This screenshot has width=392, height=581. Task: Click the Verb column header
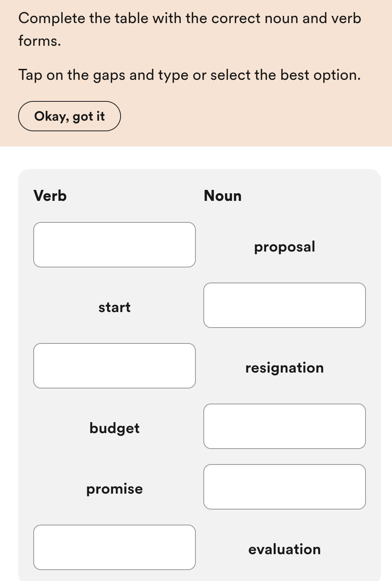[x=50, y=196]
